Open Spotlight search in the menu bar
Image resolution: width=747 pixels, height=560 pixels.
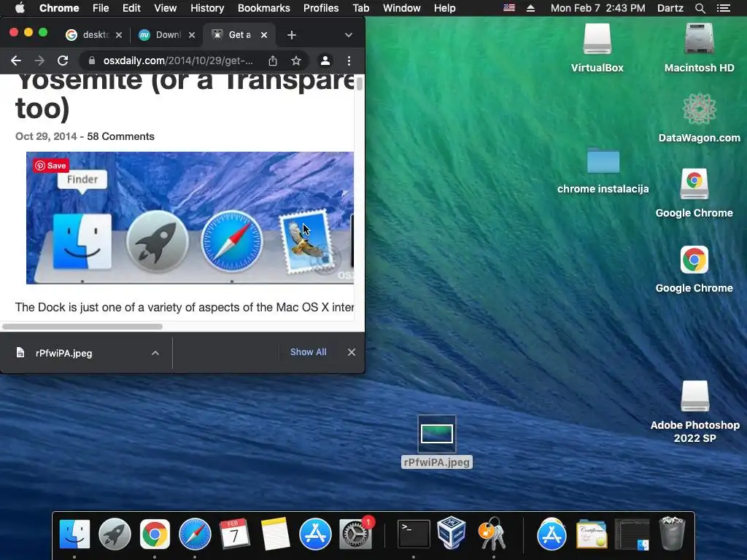[700, 8]
